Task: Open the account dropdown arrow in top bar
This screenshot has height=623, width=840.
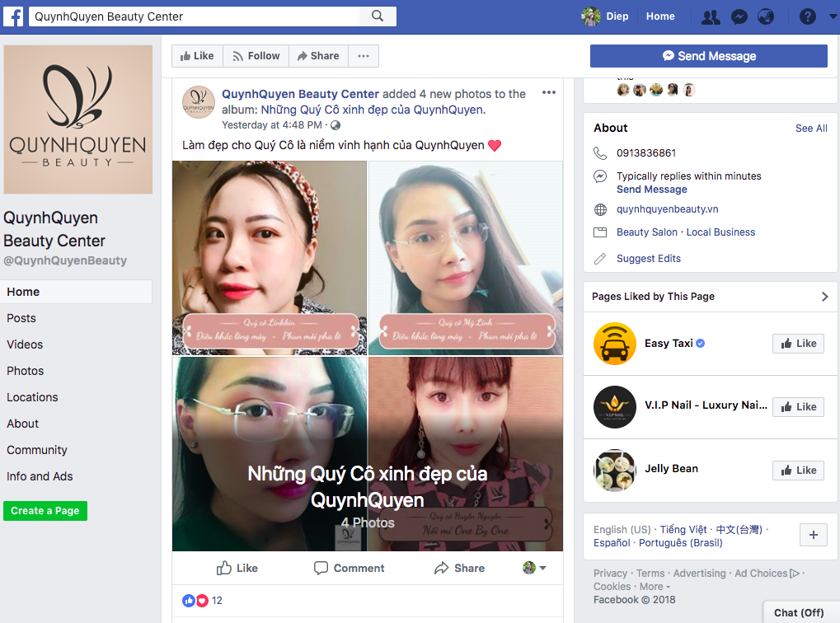Action: [833, 16]
